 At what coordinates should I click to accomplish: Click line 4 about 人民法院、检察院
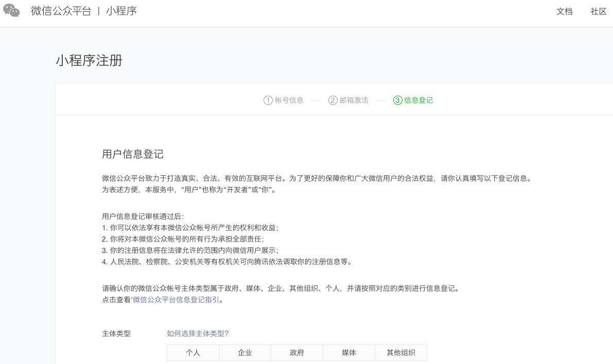pos(227,262)
